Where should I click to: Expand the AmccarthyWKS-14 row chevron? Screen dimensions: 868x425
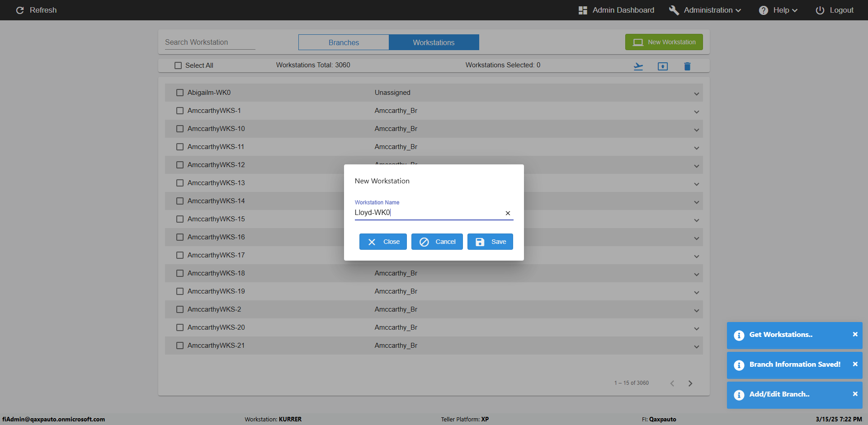click(697, 202)
